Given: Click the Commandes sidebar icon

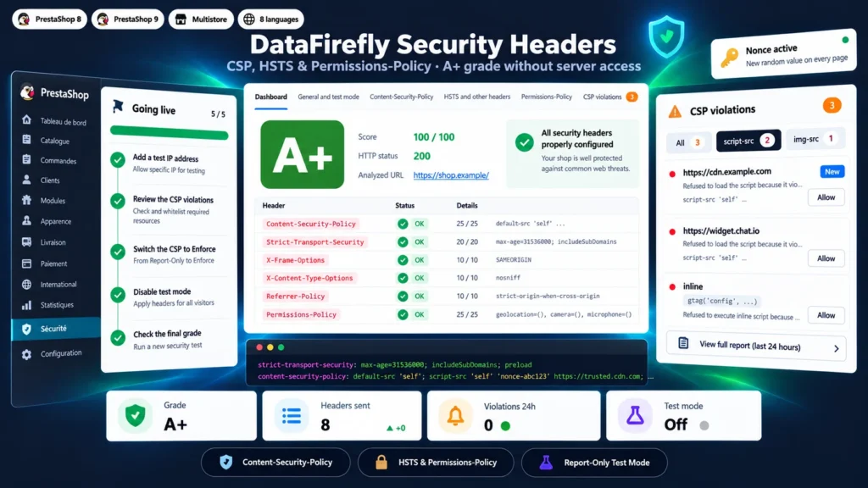Looking at the screenshot, I should [x=26, y=159].
